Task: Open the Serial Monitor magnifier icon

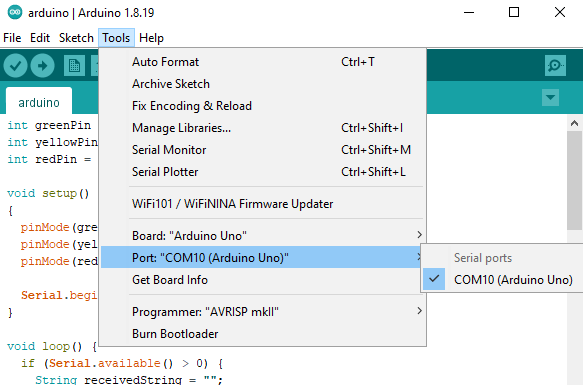Action: (555, 66)
